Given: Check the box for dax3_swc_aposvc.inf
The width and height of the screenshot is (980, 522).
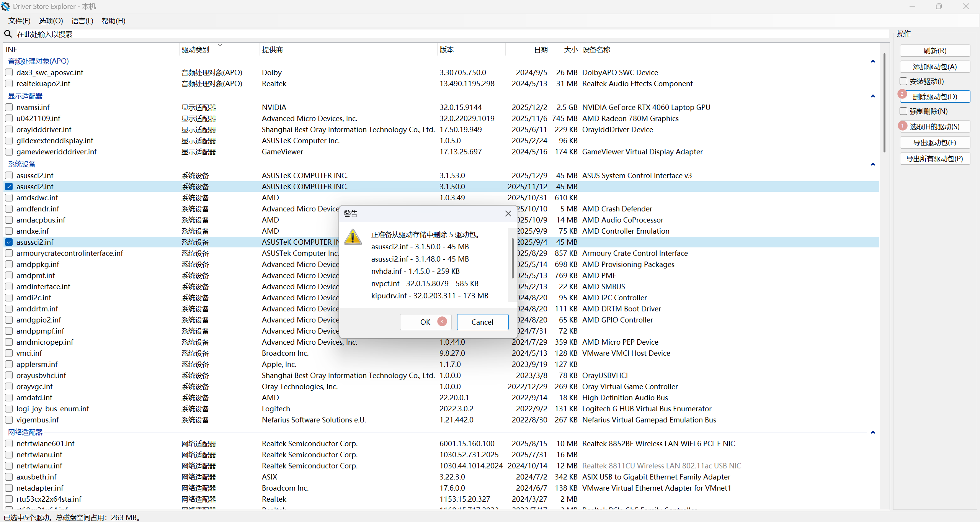Looking at the screenshot, I should pos(9,72).
